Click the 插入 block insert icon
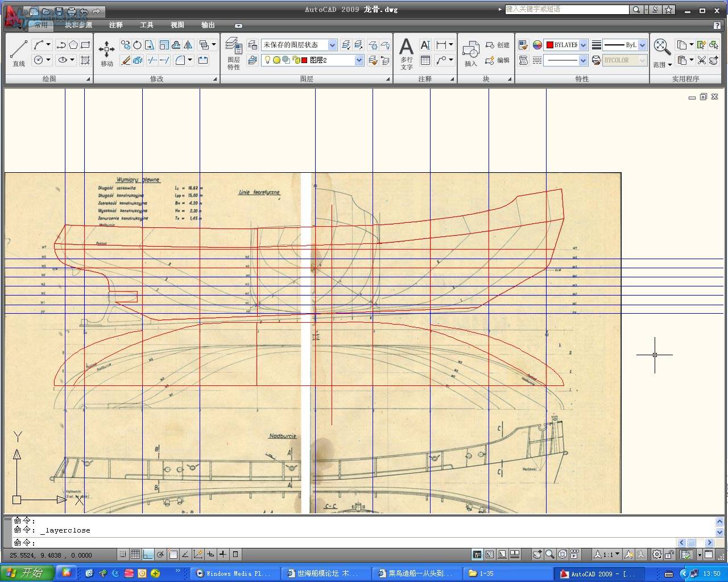 click(x=470, y=53)
